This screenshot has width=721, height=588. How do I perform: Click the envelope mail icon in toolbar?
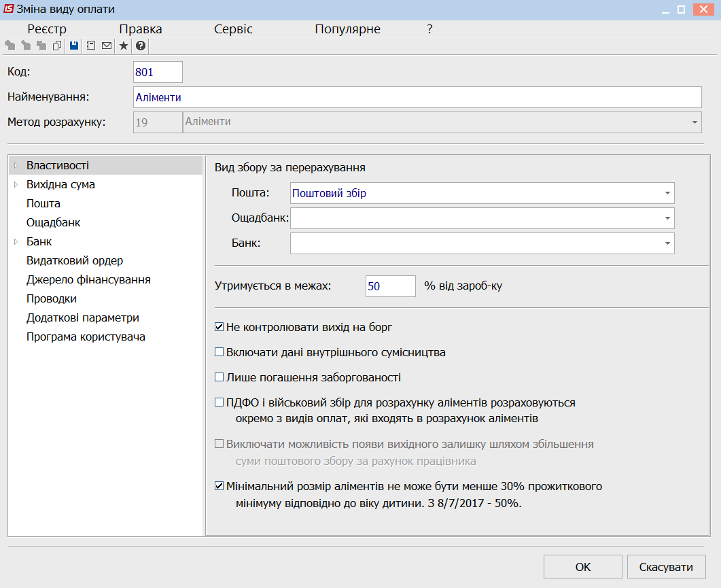tap(107, 46)
